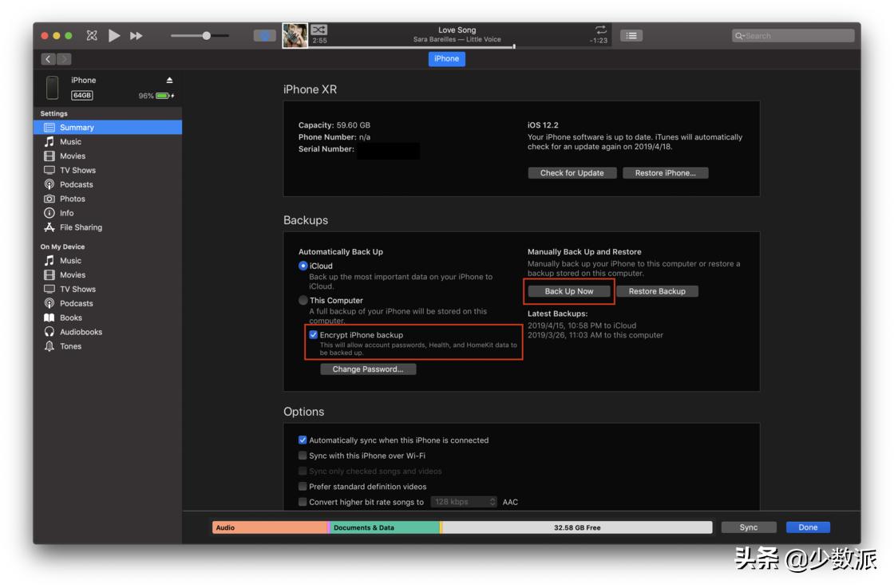Open the Up Next list icon
The width and height of the screenshot is (894, 588).
(631, 36)
